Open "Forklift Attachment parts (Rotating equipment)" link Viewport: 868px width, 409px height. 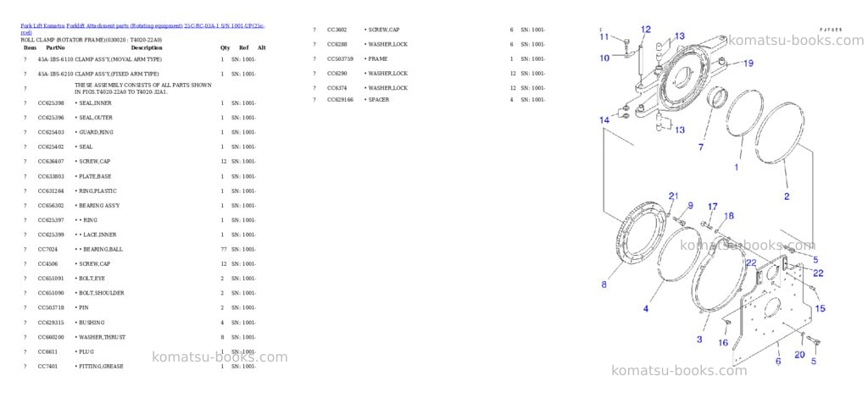(125, 26)
